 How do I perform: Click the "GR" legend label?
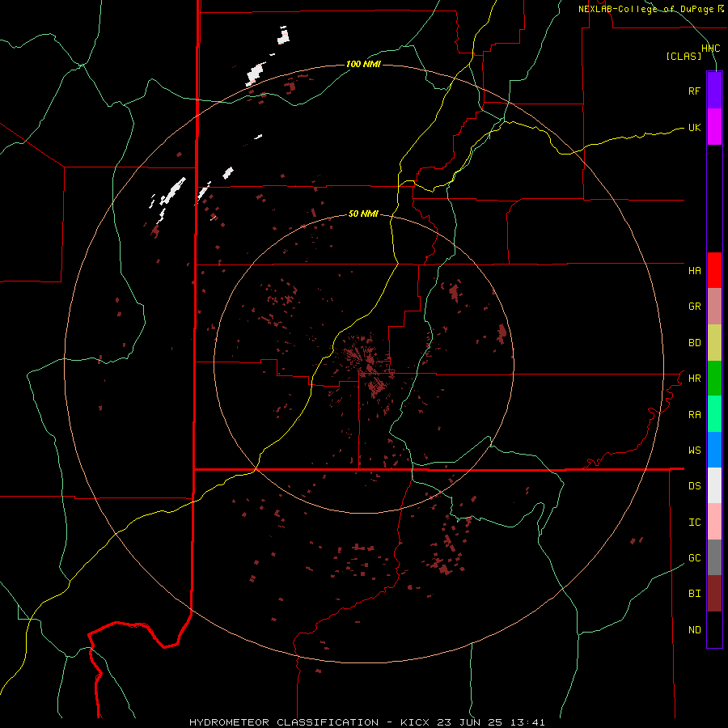click(x=694, y=307)
